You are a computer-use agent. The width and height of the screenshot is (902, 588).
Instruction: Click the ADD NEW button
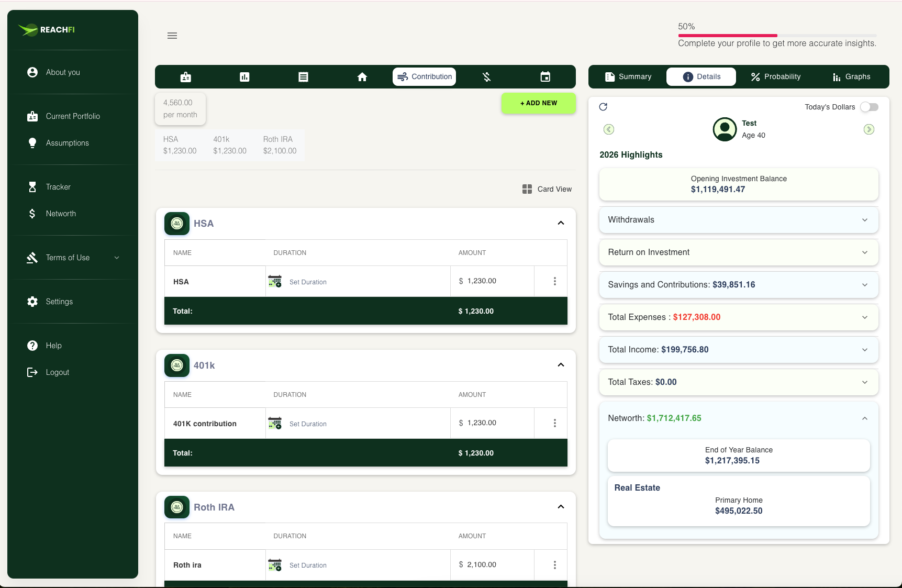tap(538, 103)
